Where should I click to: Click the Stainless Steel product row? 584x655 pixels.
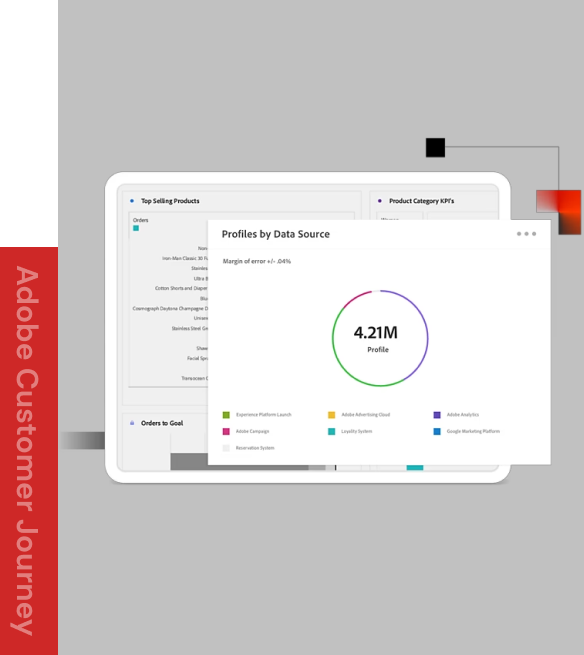[x=189, y=329]
